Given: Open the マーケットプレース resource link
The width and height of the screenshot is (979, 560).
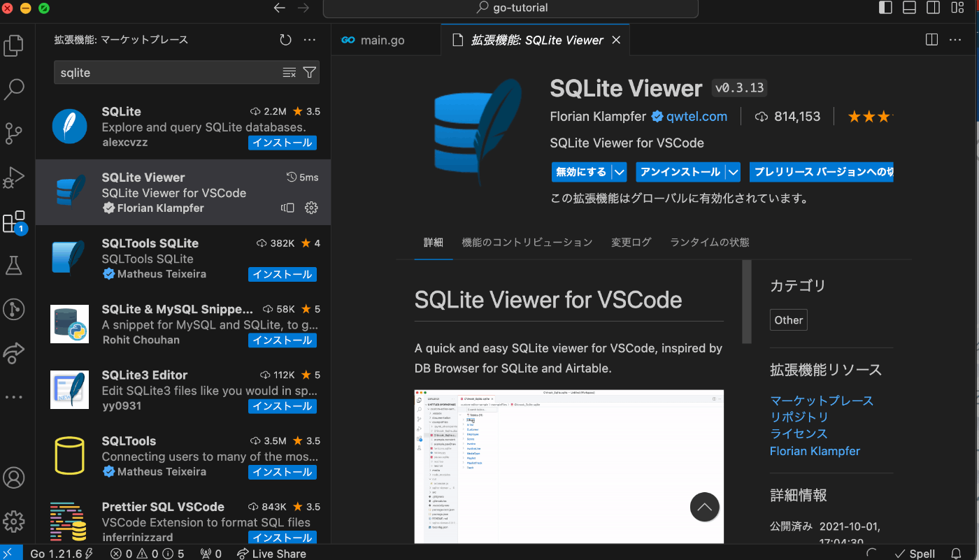Looking at the screenshot, I should coord(822,401).
